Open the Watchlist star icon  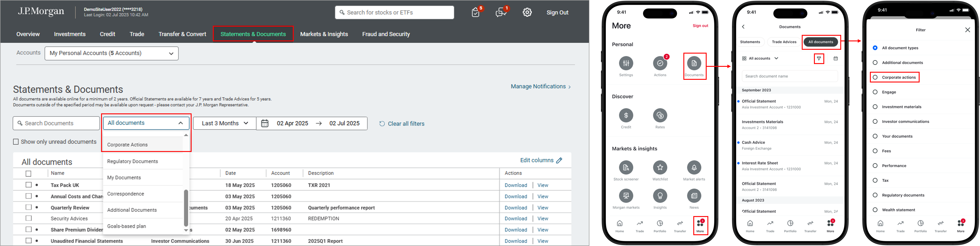(x=660, y=168)
